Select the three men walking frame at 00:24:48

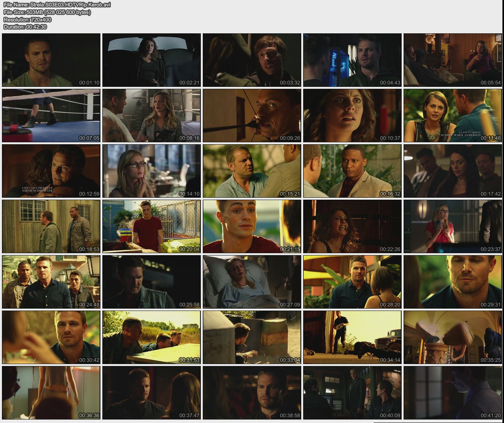click(51, 282)
